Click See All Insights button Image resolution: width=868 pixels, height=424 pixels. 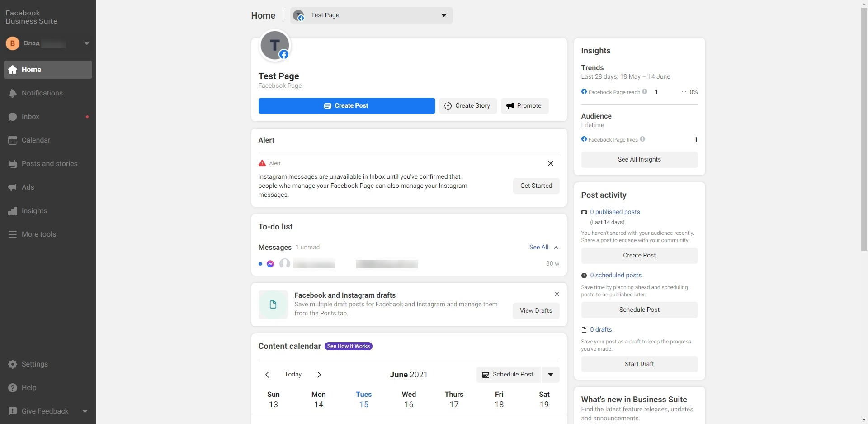(x=640, y=160)
